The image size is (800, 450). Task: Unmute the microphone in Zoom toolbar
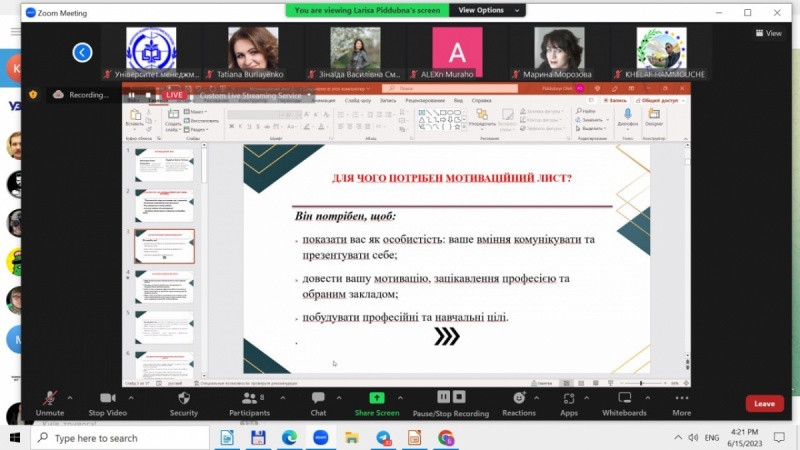tap(49, 401)
